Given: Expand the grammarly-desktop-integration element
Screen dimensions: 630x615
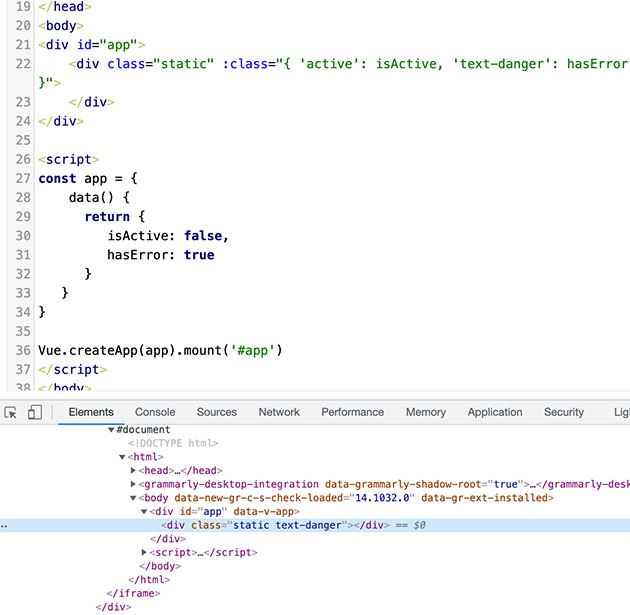Looking at the screenshot, I should click(133, 484).
